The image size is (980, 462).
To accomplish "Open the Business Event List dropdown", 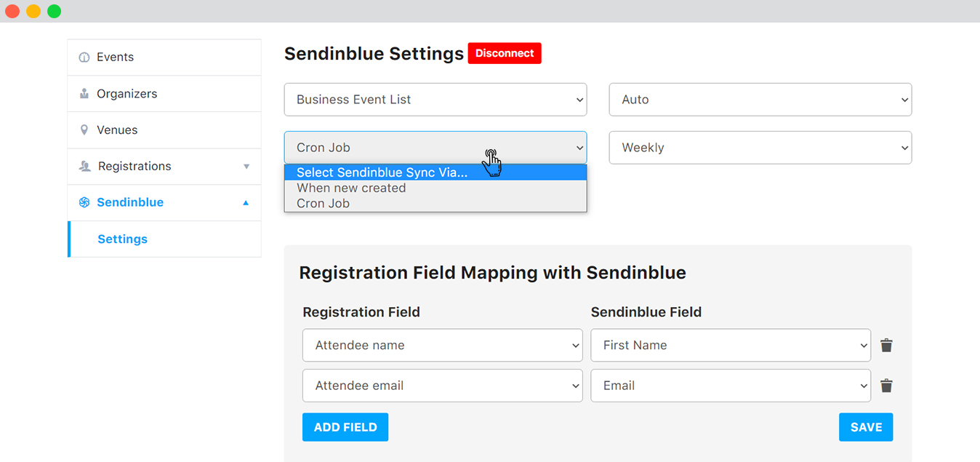I will tap(435, 100).
